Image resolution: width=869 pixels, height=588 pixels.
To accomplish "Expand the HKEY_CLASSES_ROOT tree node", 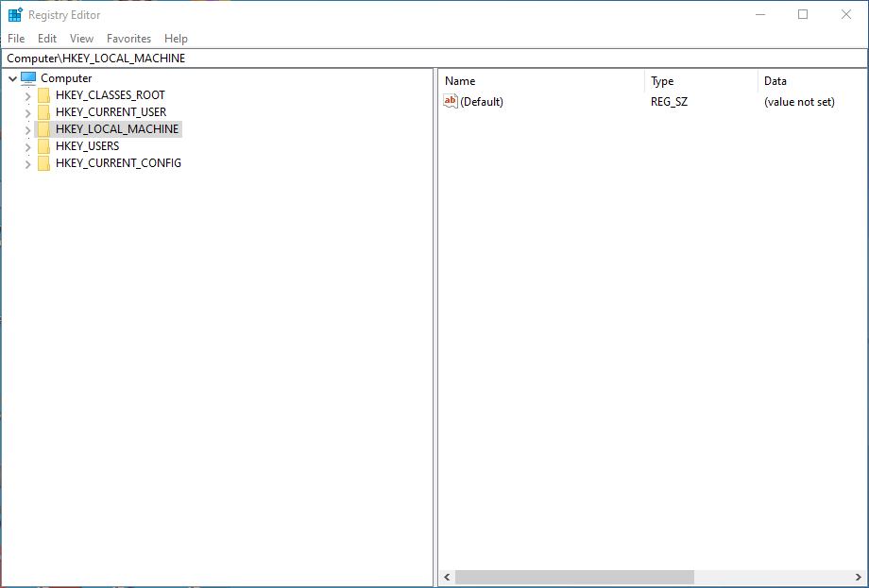I will click(x=28, y=94).
